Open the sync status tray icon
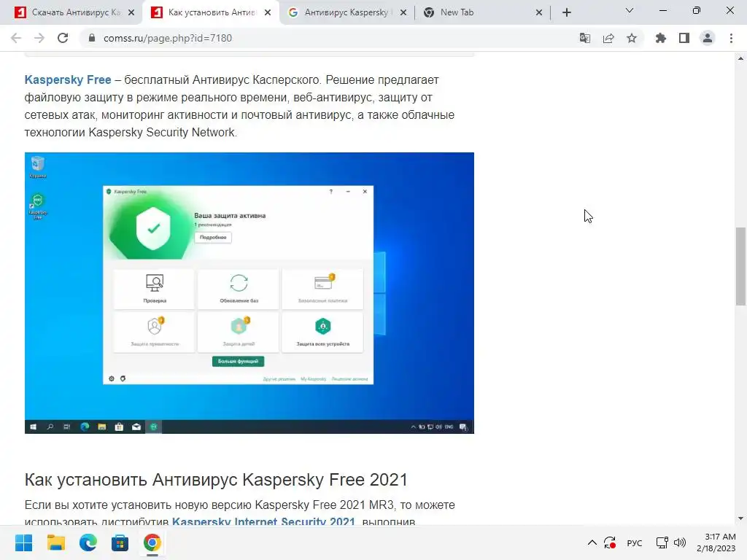This screenshot has width=747, height=560. [x=610, y=542]
